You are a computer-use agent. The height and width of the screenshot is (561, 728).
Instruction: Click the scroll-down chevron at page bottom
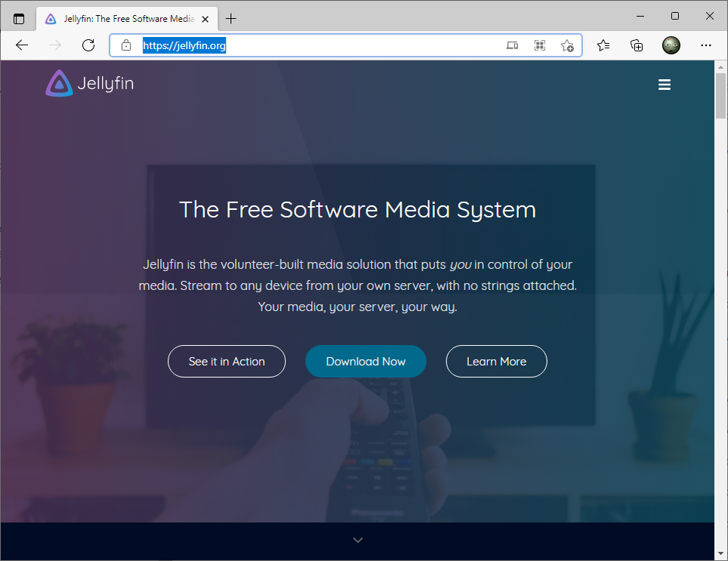(357, 540)
